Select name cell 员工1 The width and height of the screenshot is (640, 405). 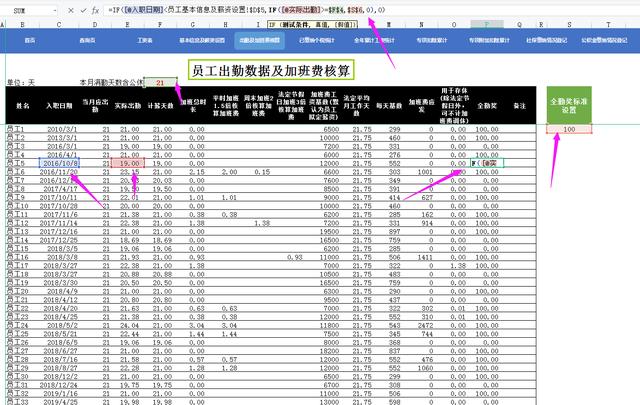click(x=22, y=129)
